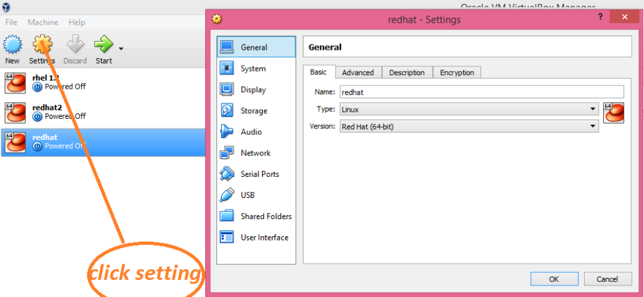Click the power-state icon under redhat2
The width and height of the screenshot is (644, 297).
point(38,117)
